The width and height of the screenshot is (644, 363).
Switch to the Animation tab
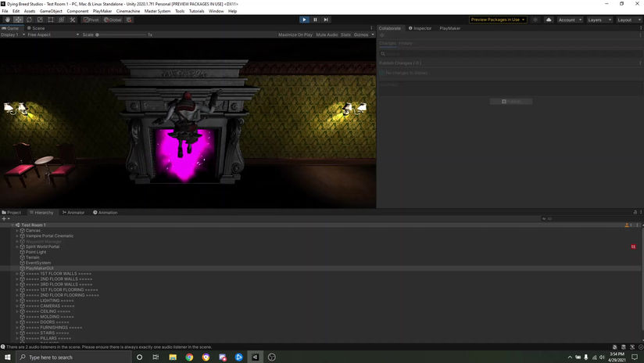(106, 213)
